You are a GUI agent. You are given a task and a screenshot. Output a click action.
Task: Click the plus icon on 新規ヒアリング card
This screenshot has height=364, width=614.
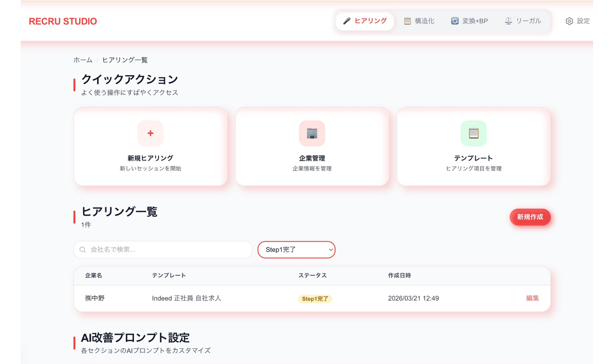click(150, 133)
